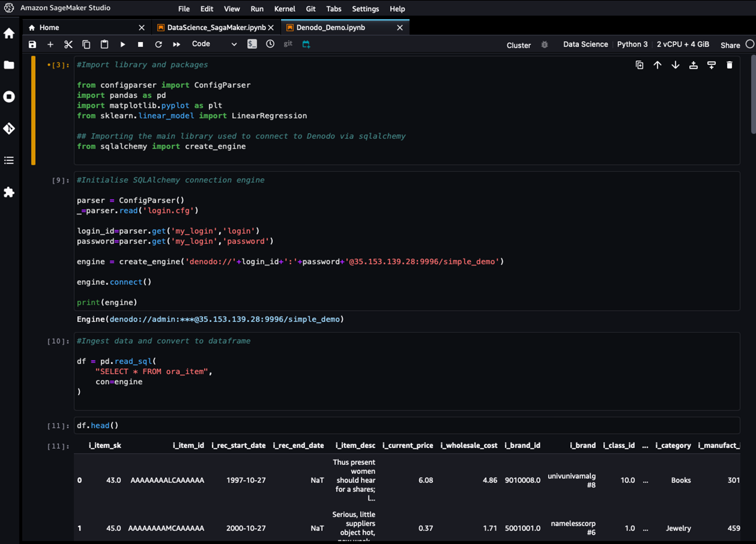Switch to DataScience_SagaMaker.ipynb tab
The image size is (756, 544).
pyautogui.click(x=216, y=28)
